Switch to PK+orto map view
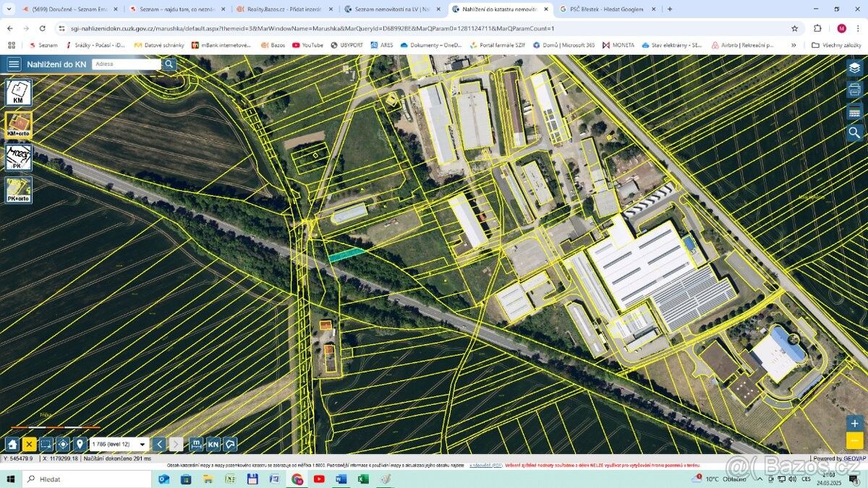Viewport: 868px width, 488px height. [18, 190]
